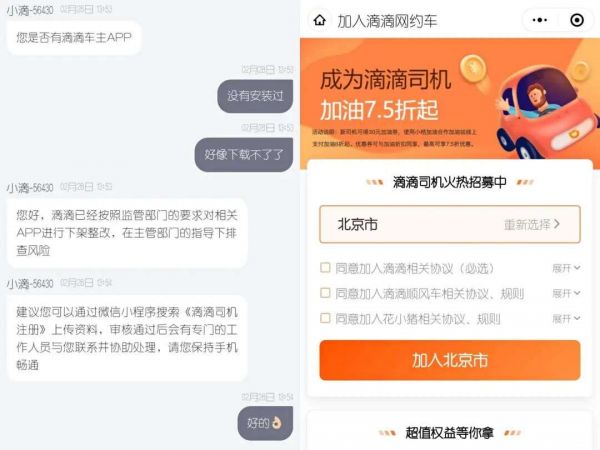Tap the 超值权益等你拿 section header
Screen dimensions: 600x450
tap(450, 433)
